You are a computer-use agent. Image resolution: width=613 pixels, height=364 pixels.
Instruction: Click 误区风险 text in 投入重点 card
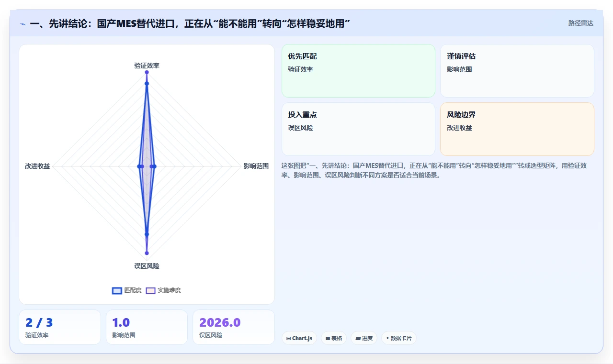(300, 128)
